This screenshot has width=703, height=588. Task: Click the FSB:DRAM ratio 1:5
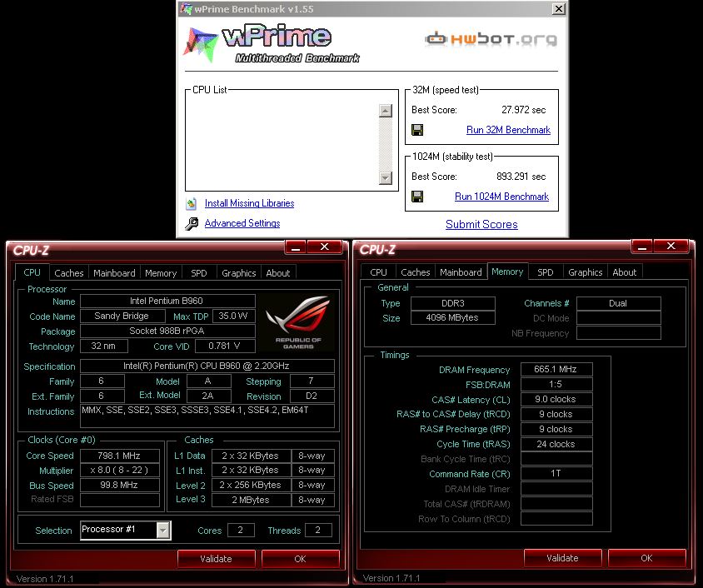coord(556,384)
